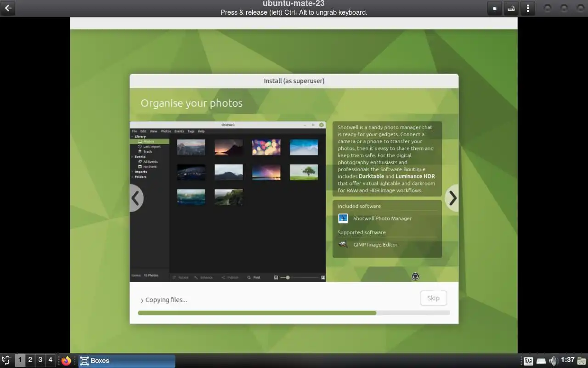Viewport: 588px width, 368px height.
Task: Open the View menu in Shotwell screenshot
Action: point(153,131)
